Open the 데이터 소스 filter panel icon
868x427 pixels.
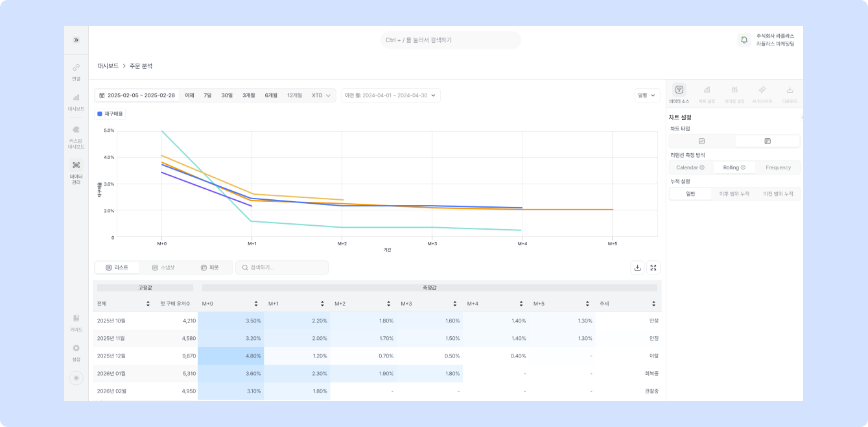679,90
